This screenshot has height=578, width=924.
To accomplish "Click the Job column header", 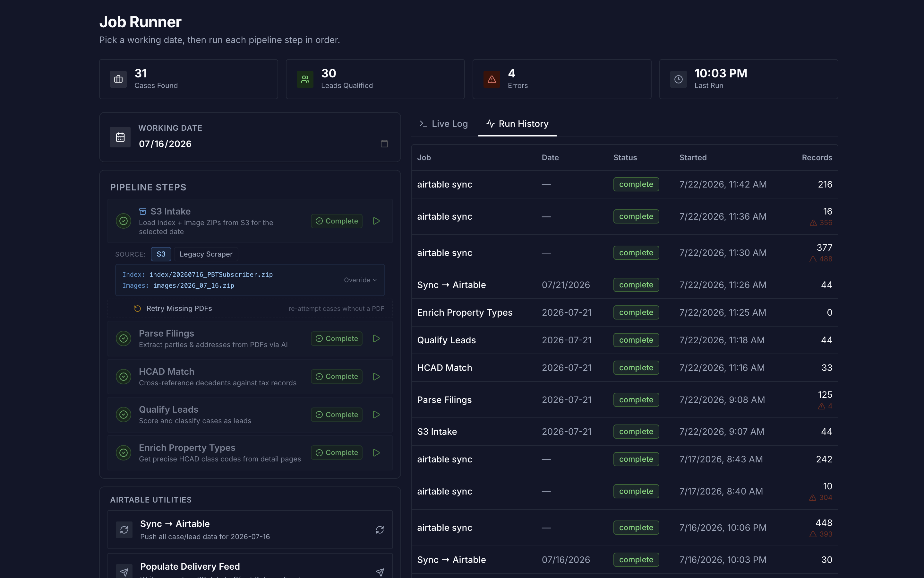I will (424, 157).
